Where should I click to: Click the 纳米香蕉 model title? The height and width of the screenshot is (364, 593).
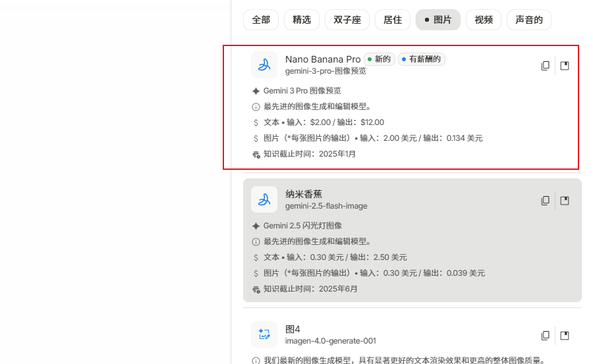click(x=304, y=194)
